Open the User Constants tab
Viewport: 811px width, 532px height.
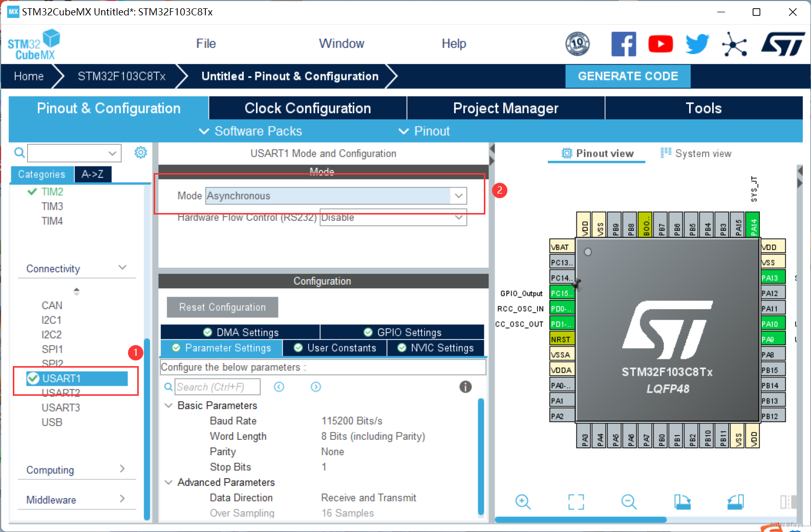click(x=335, y=348)
